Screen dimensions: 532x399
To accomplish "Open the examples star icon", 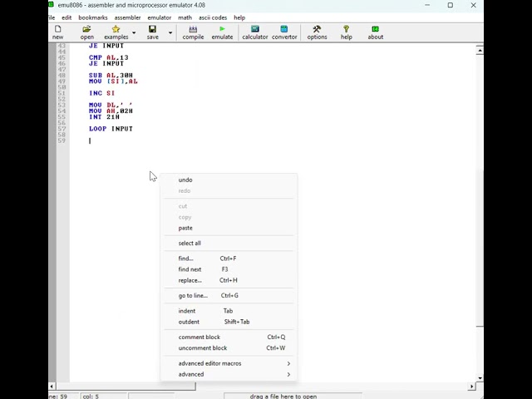I will click(x=116, y=32).
